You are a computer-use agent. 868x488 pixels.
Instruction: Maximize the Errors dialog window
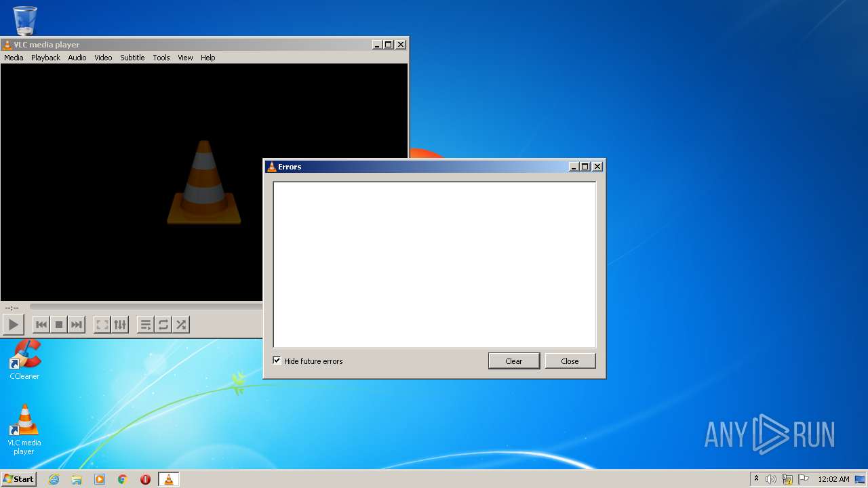585,167
